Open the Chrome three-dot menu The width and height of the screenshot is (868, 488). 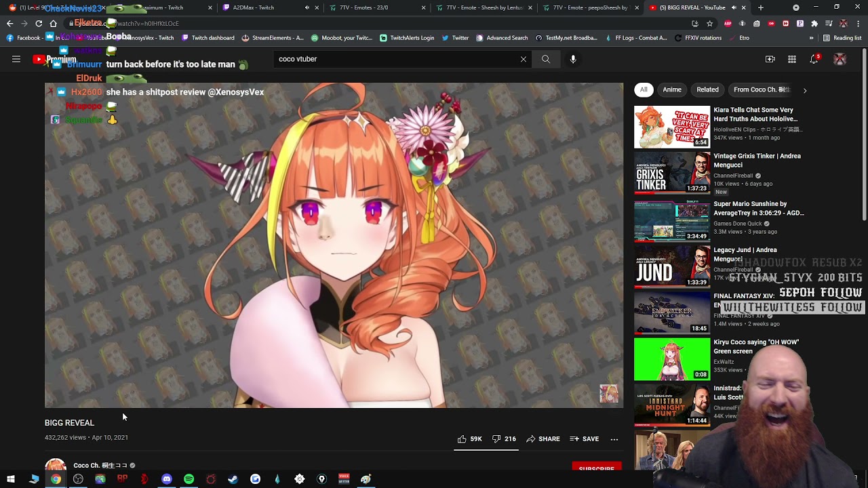point(857,23)
